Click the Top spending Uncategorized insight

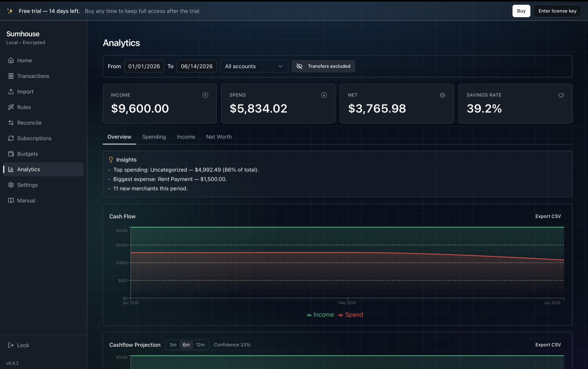[186, 170]
